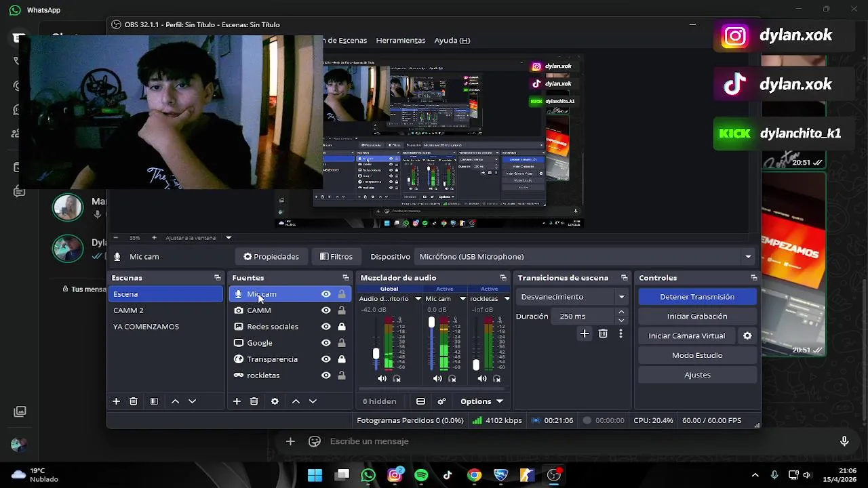This screenshot has width=868, height=488.
Task: Move source up with Fuentes up arrow
Action: point(296,401)
